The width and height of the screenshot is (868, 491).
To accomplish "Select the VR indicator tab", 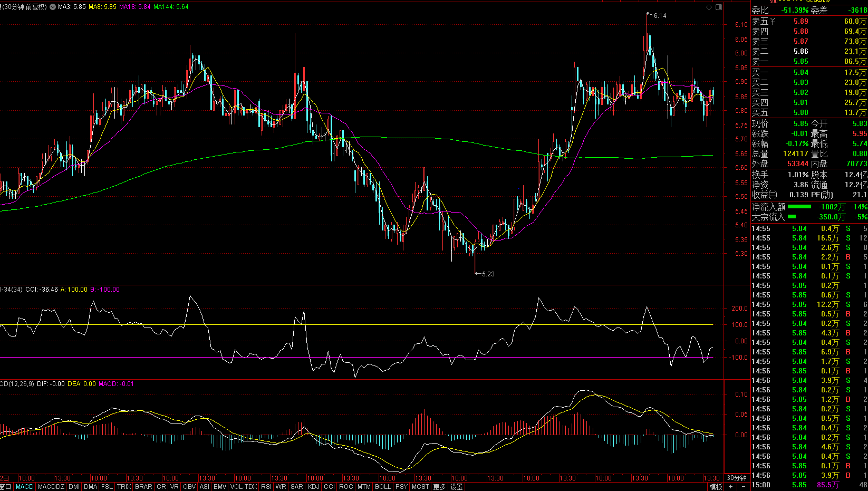I will [x=175, y=487].
